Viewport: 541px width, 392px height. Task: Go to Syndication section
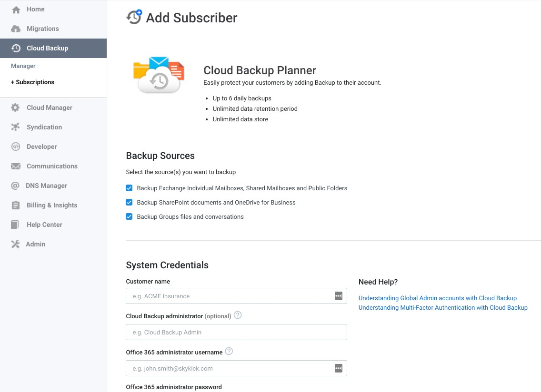click(x=53, y=127)
